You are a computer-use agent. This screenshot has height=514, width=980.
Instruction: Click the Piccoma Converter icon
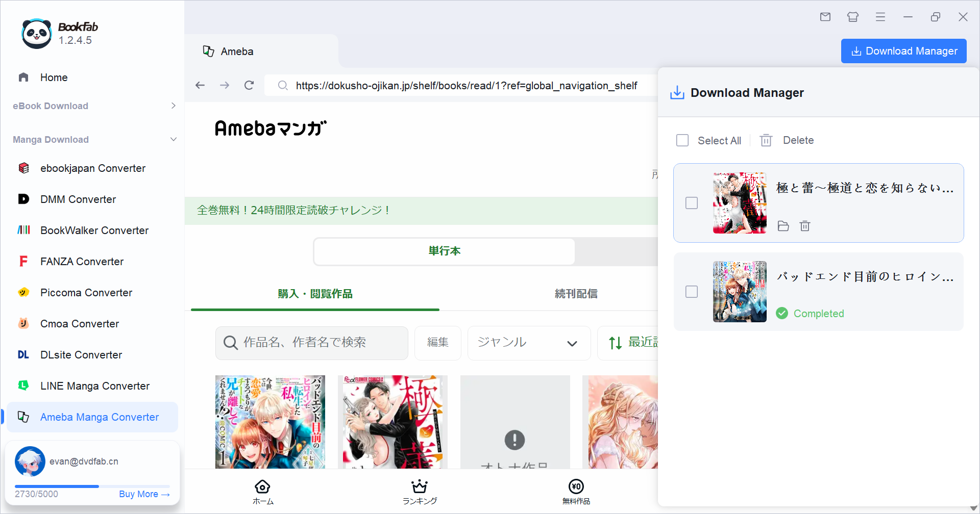point(23,292)
